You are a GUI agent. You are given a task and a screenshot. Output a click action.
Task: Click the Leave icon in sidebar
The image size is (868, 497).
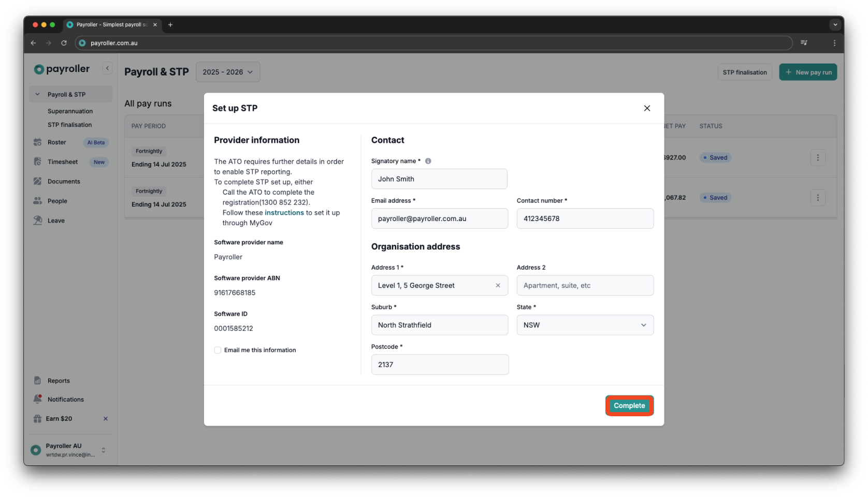37,220
